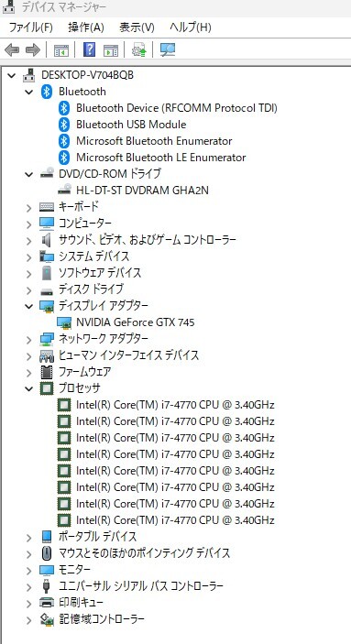This screenshot has width=351, height=644.
Task: Select the NVIDIA GeForce GTX 745 device icon
Action: tap(64, 322)
